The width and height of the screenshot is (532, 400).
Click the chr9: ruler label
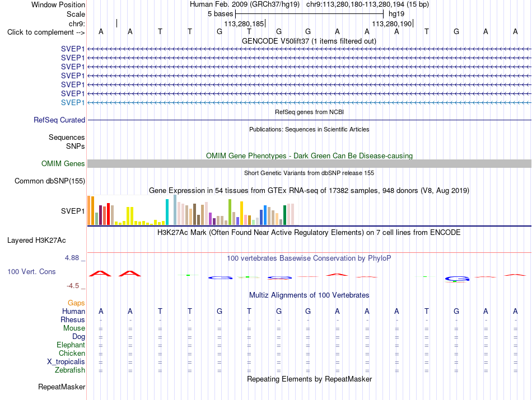(x=77, y=23)
